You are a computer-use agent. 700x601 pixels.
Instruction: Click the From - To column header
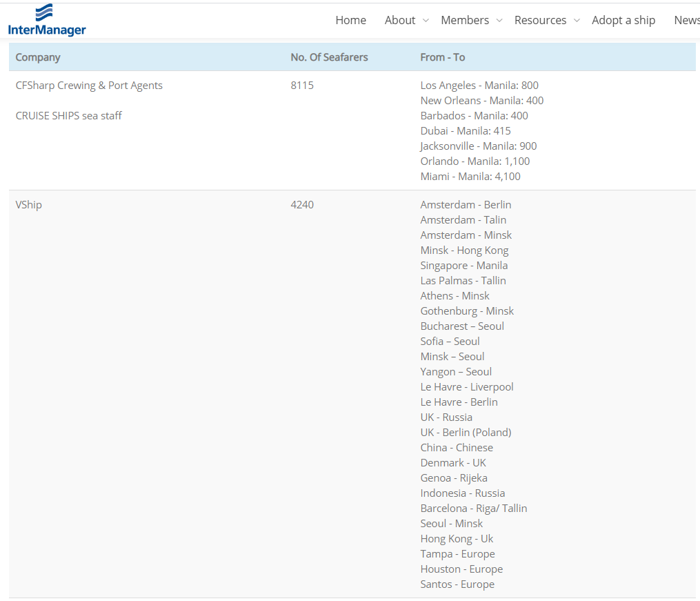click(x=442, y=57)
